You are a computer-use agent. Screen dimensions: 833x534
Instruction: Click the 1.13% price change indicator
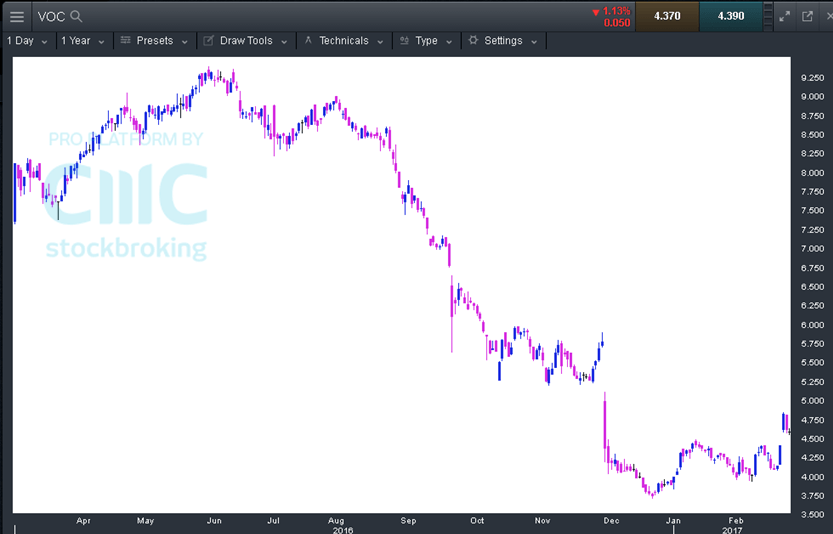click(x=611, y=11)
